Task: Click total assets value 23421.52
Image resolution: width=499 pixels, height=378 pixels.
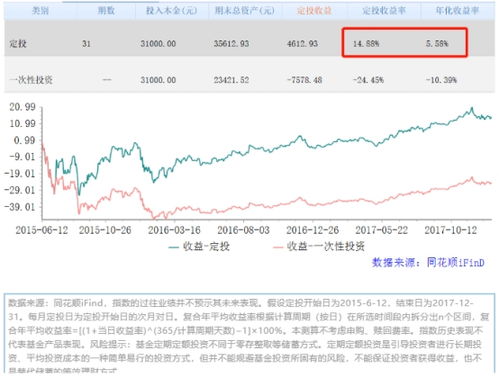Action: pyautogui.click(x=231, y=80)
